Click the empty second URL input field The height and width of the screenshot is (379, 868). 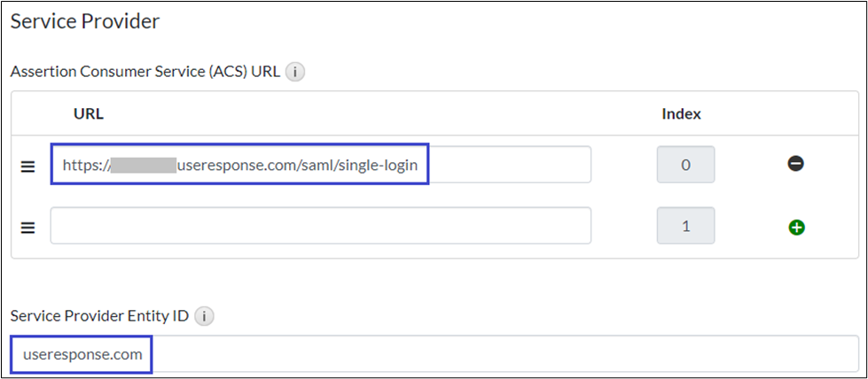tap(320, 226)
